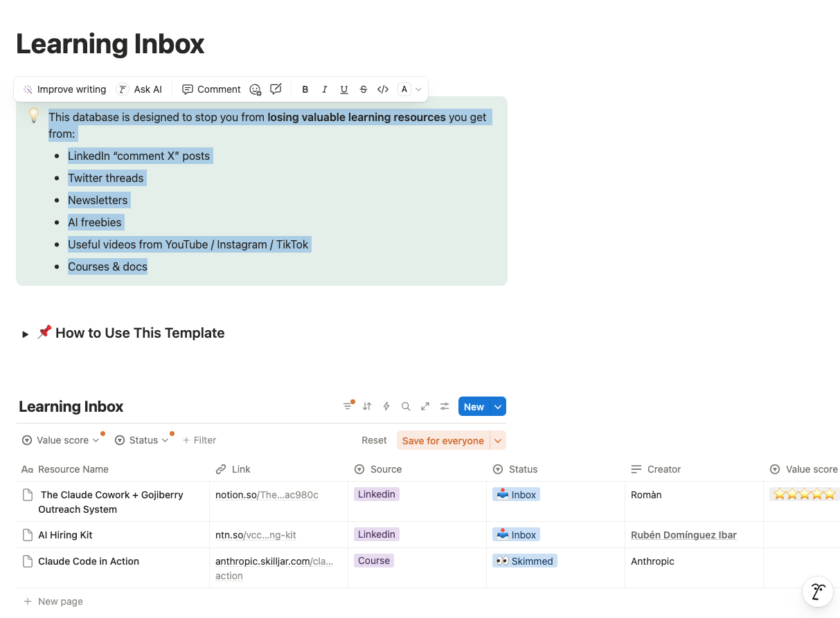Open the text color A picker
840x618 pixels.
pyautogui.click(x=409, y=89)
